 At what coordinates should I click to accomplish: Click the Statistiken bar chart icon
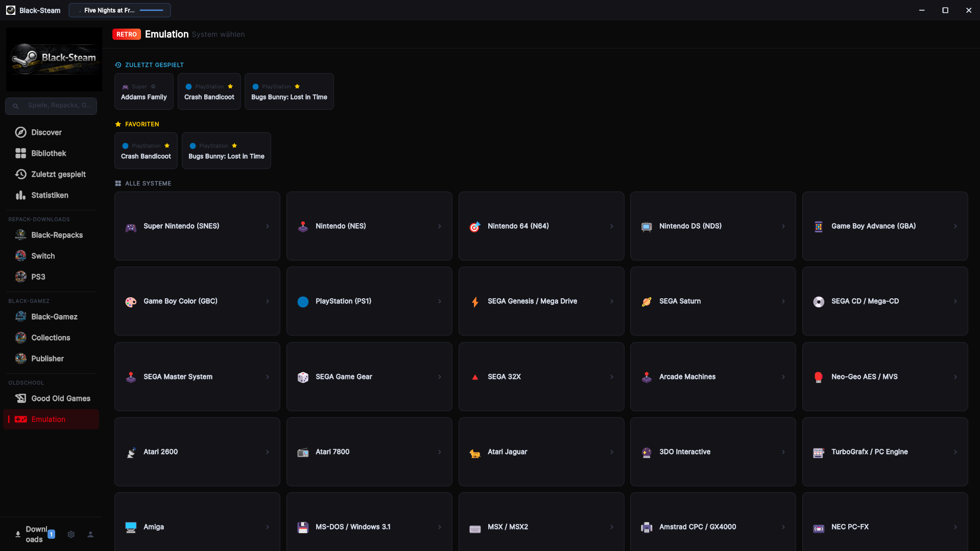(20, 195)
